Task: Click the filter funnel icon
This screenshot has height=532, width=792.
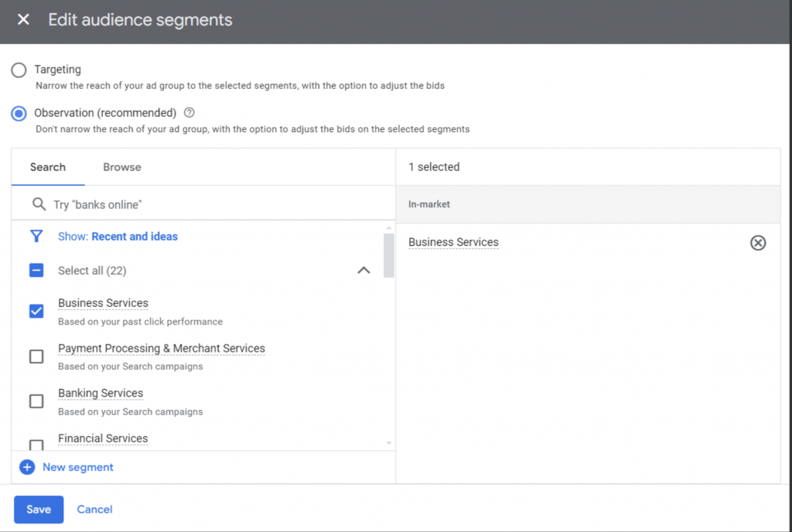Action: point(36,237)
